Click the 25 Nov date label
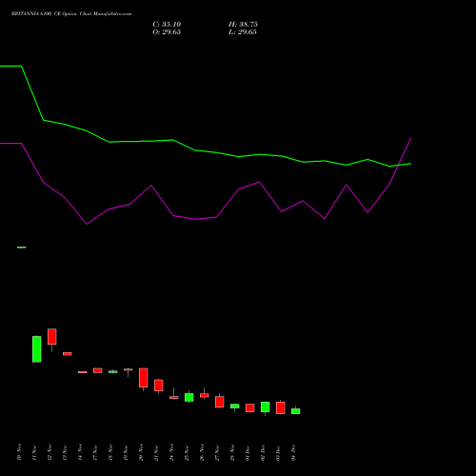The width and height of the screenshot is (476, 476). [x=187, y=452]
